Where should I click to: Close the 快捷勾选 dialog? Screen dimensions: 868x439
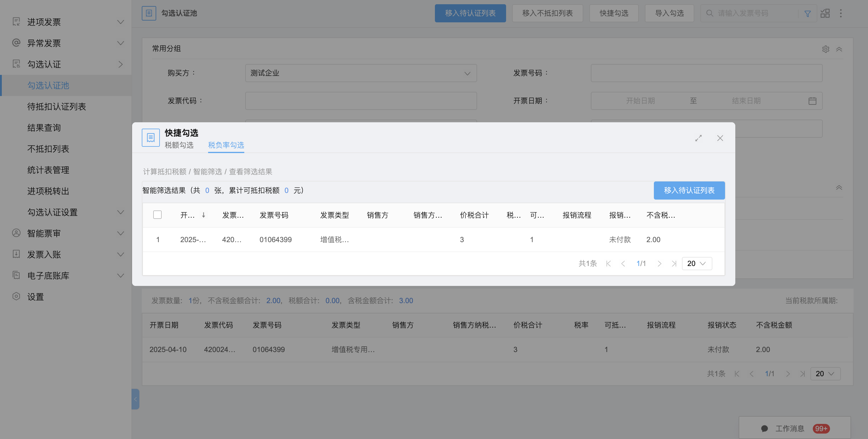tap(720, 138)
